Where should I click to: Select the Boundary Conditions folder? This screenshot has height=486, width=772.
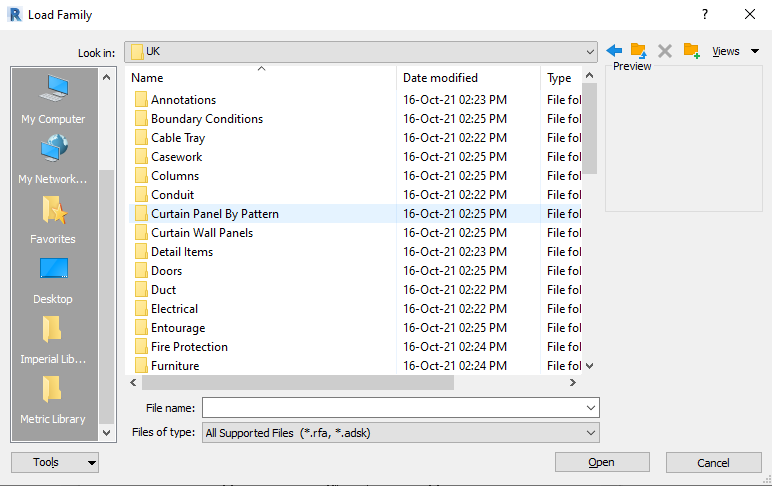[207, 119]
